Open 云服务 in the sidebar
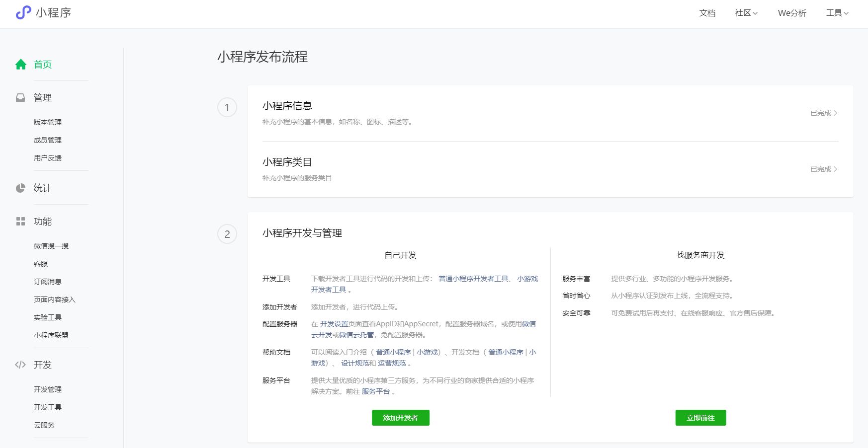 [x=44, y=425]
